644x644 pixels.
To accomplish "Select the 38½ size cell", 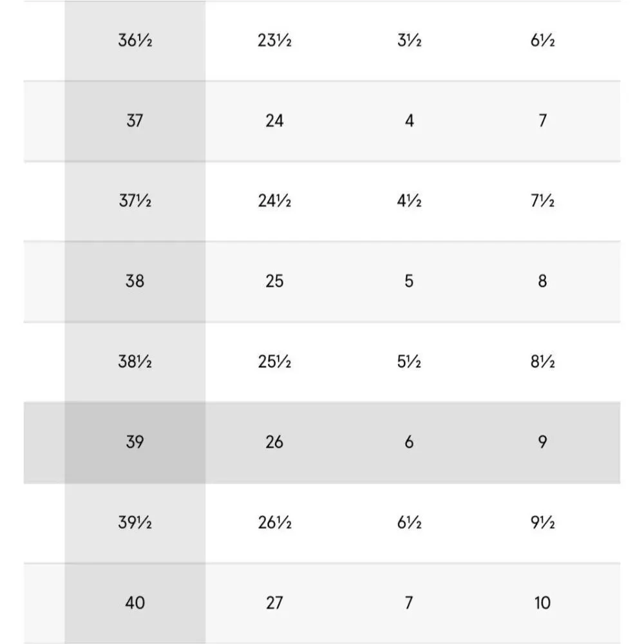I will point(135,362).
